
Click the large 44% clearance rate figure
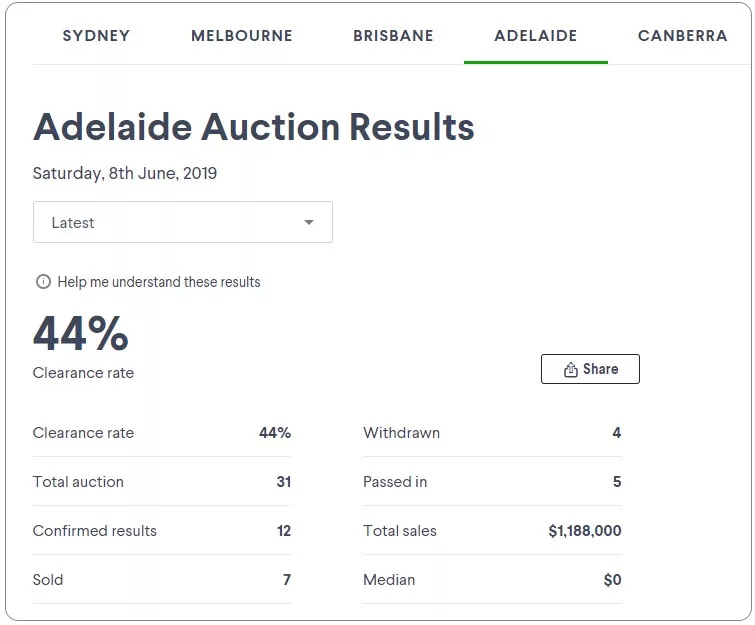[x=81, y=333]
